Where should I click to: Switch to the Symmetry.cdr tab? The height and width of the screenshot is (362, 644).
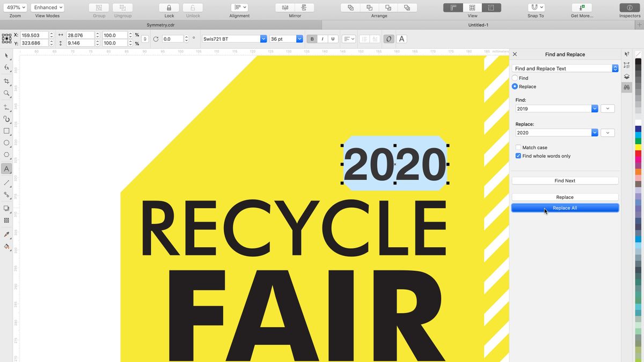coord(160,25)
